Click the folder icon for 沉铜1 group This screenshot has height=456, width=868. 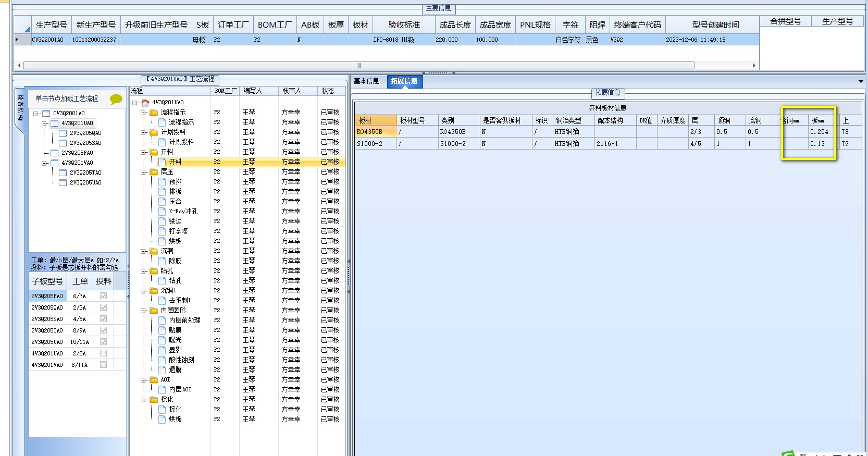[x=154, y=291]
